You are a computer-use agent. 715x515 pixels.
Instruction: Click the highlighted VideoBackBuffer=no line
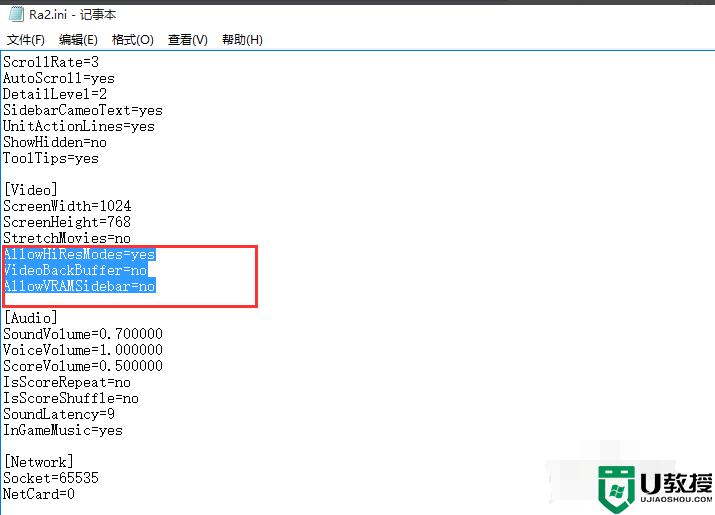(75, 270)
